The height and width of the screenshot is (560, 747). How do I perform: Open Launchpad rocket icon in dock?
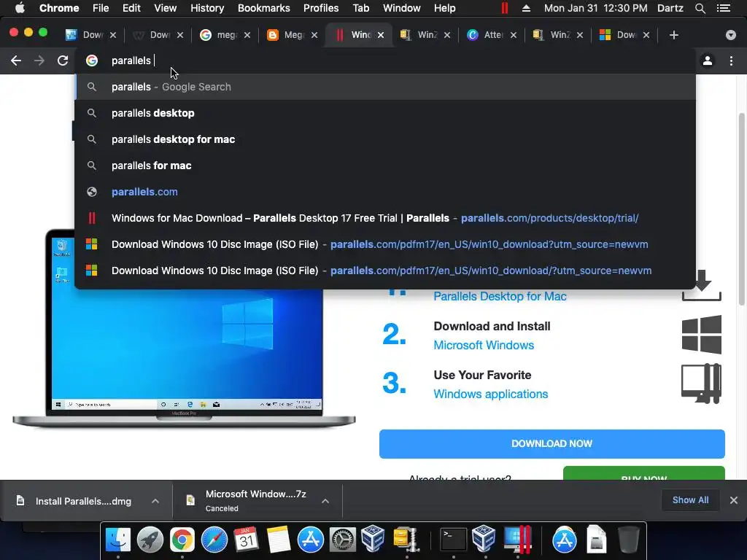(150, 540)
